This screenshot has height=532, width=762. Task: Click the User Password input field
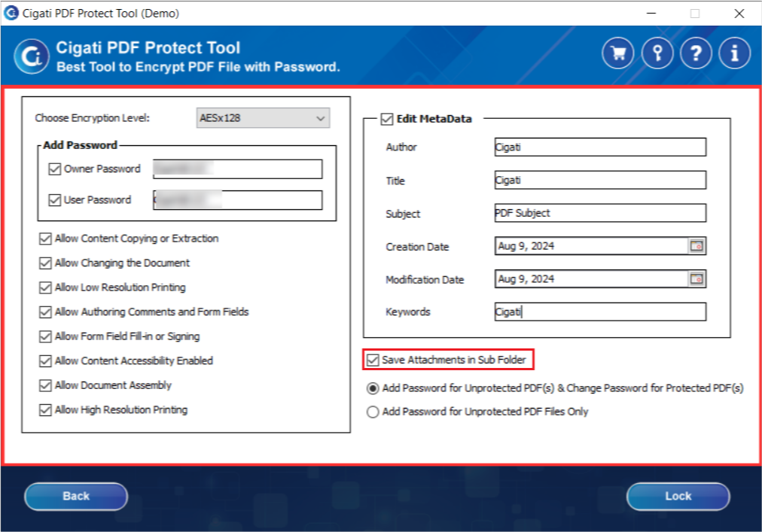pos(238,199)
